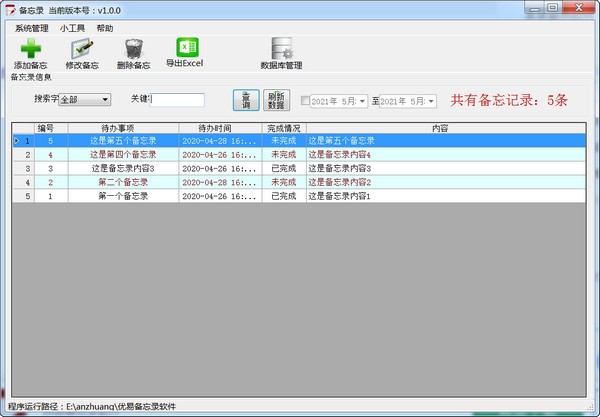Click the 待办时间 column header
The height and width of the screenshot is (417, 600).
click(x=220, y=128)
